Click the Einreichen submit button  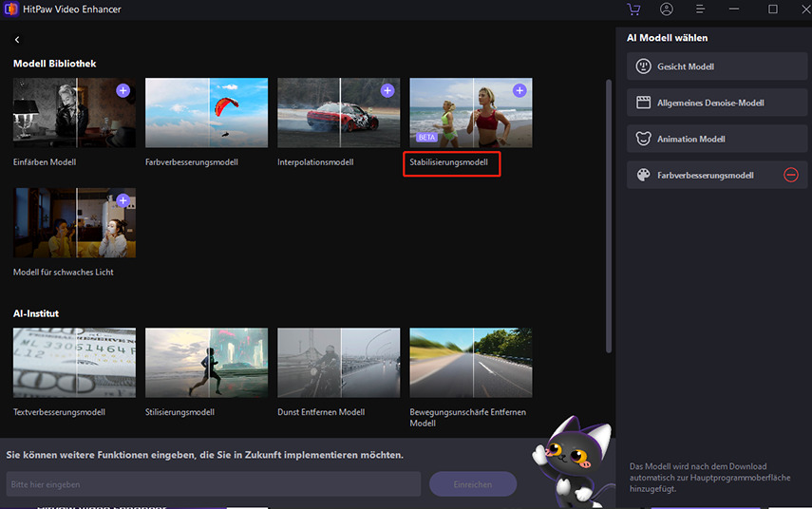coord(473,484)
